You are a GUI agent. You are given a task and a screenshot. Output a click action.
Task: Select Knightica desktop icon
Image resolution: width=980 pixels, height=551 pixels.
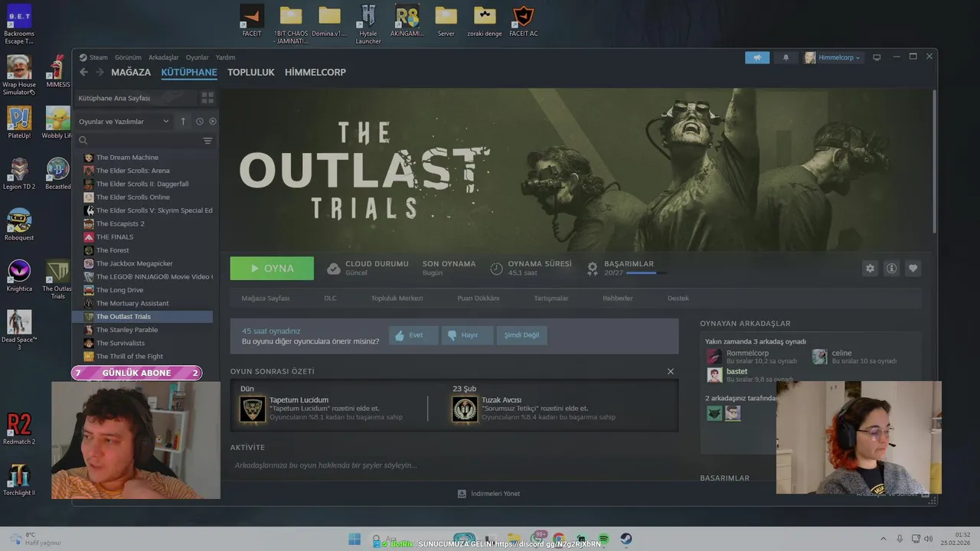pos(19,275)
